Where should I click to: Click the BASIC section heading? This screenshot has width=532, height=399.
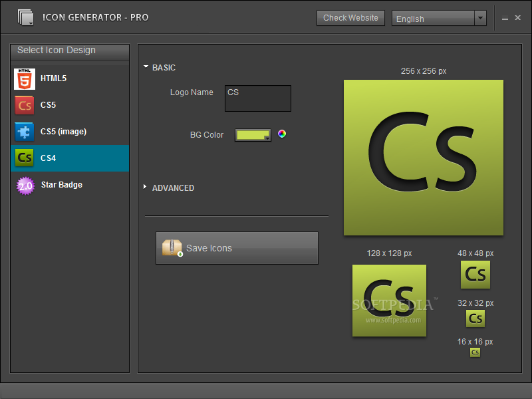click(164, 68)
